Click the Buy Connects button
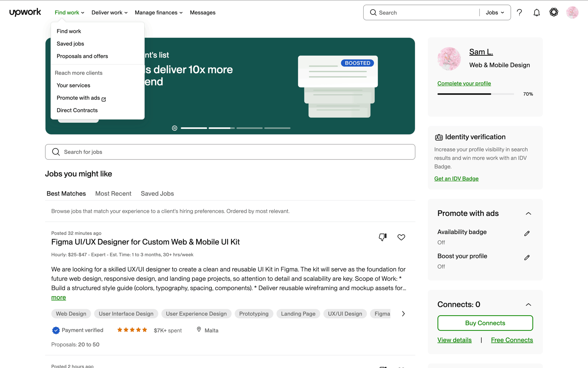The width and height of the screenshot is (588, 368). [x=485, y=323]
